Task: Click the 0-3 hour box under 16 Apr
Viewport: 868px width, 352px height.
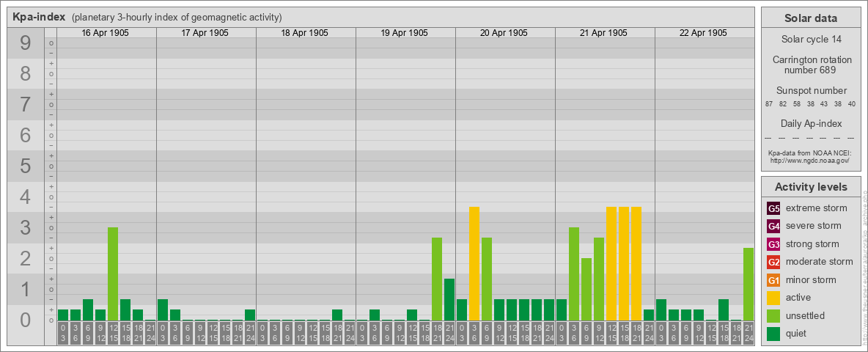Action: [63, 334]
